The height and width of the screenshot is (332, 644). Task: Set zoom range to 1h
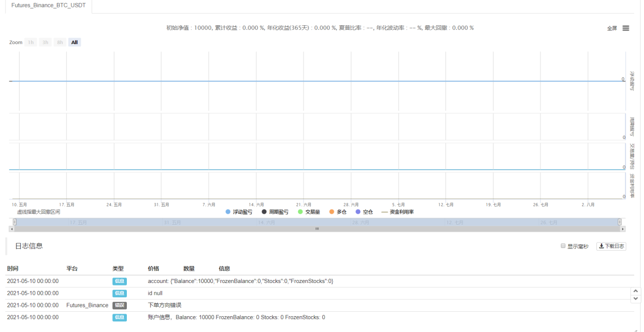[31, 43]
